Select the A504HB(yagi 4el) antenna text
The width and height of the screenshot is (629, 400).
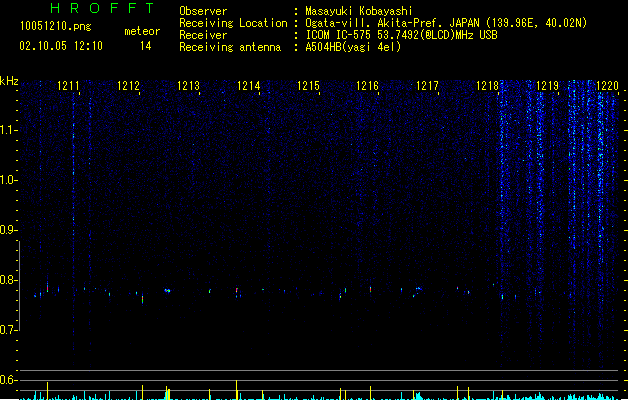pyautogui.click(x=353, y=47)
